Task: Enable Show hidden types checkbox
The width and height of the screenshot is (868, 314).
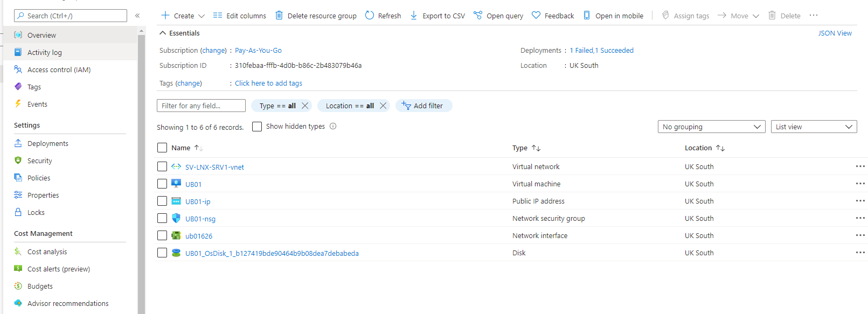Action: (x=257, y=127)
